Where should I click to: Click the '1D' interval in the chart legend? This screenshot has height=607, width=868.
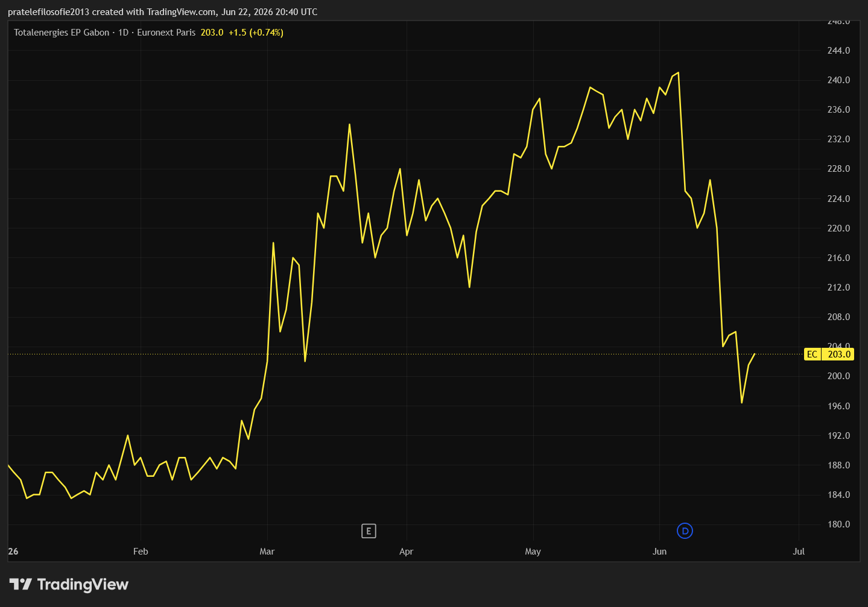[x=123, y=33]
